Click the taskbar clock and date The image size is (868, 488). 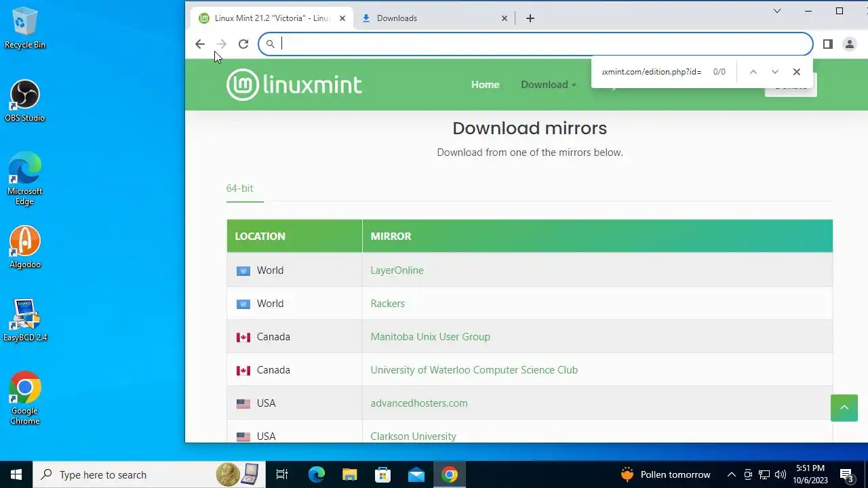pos(810,474)
